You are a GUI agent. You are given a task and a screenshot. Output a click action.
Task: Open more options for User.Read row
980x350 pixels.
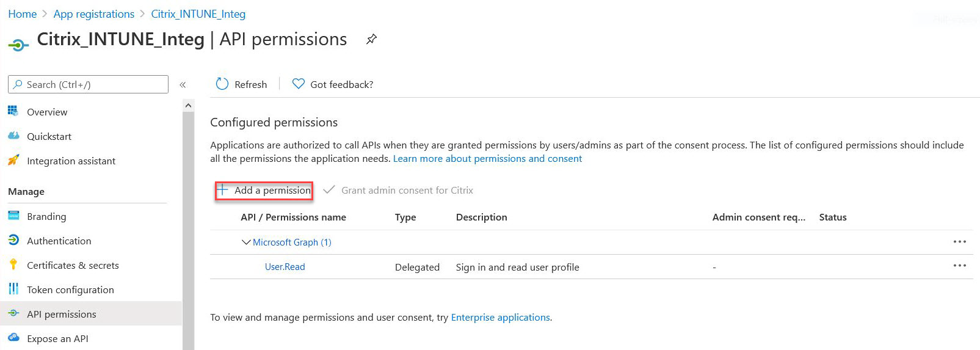click(959, 266)
